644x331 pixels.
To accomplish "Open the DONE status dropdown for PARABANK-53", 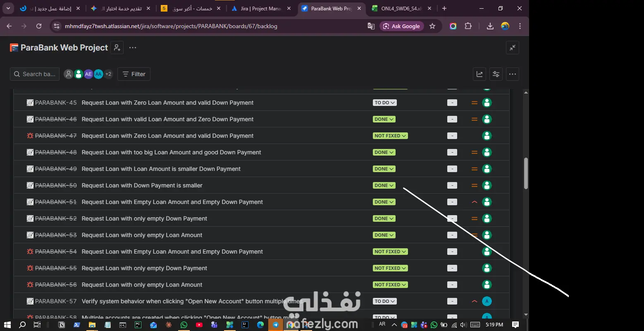I will point(384,235).
